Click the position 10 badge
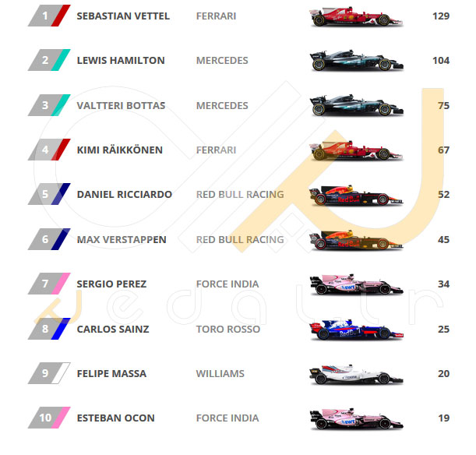The image size is (476, 455). pyautogui.click(x=49, y=418)
